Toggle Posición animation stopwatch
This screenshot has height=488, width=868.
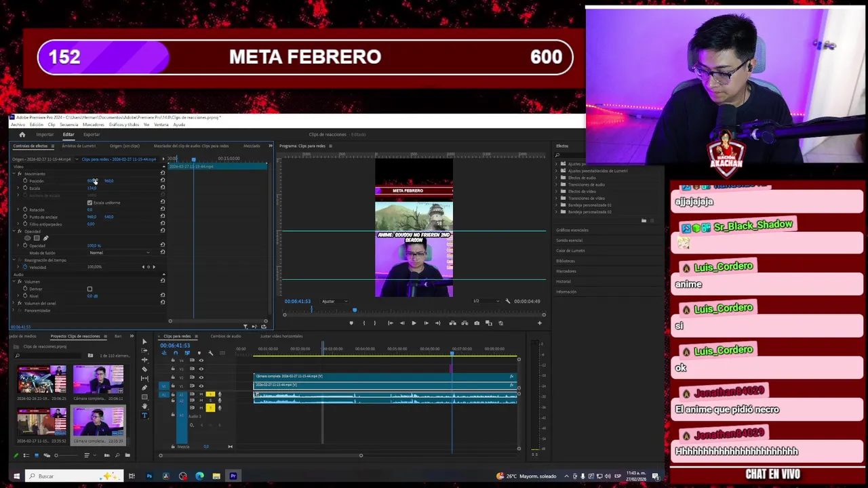click(25, 181)
